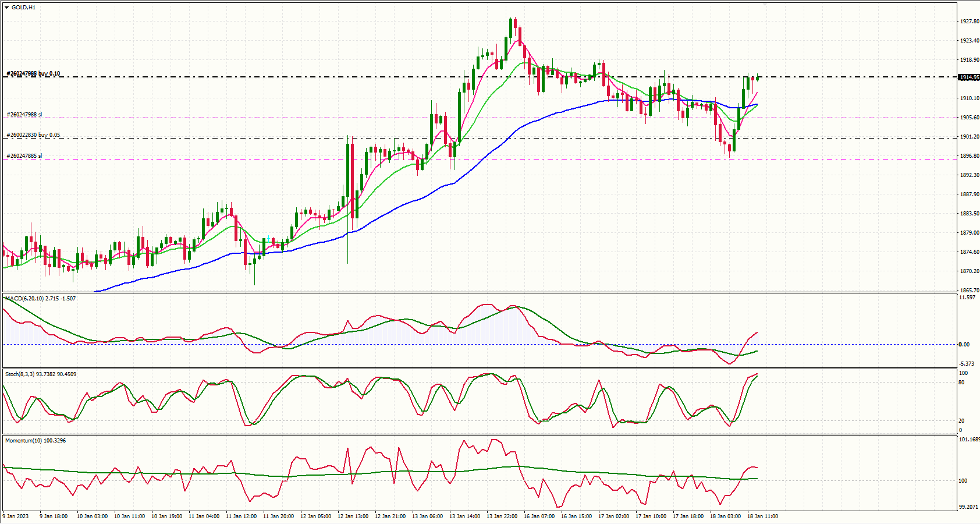Click price axis value 1879.00

[x=969, y=233]
